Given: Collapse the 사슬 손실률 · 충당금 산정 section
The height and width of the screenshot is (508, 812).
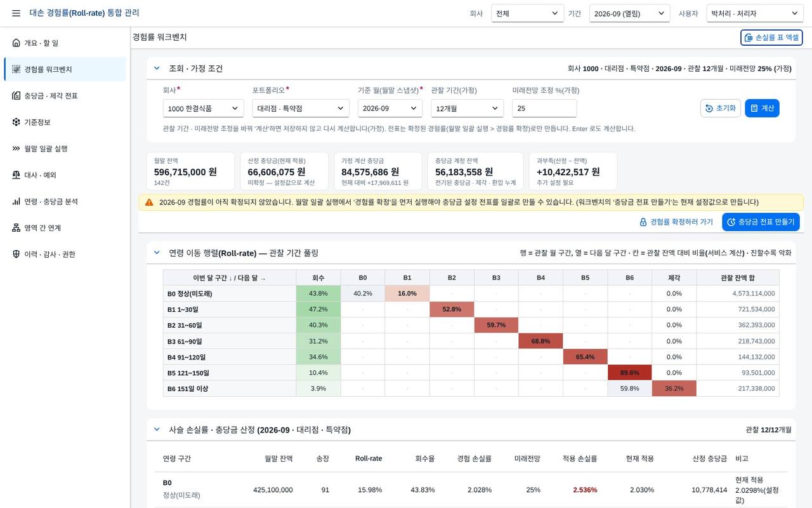Looking at the screenshot, I should 157,430.
